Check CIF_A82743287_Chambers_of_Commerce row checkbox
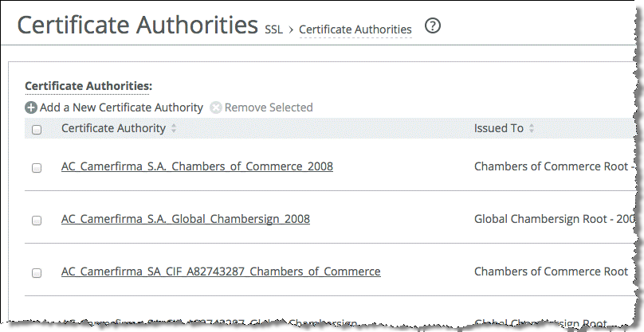Image resolution: width=644 pixels, height=332 pixels. coord(37,272)
